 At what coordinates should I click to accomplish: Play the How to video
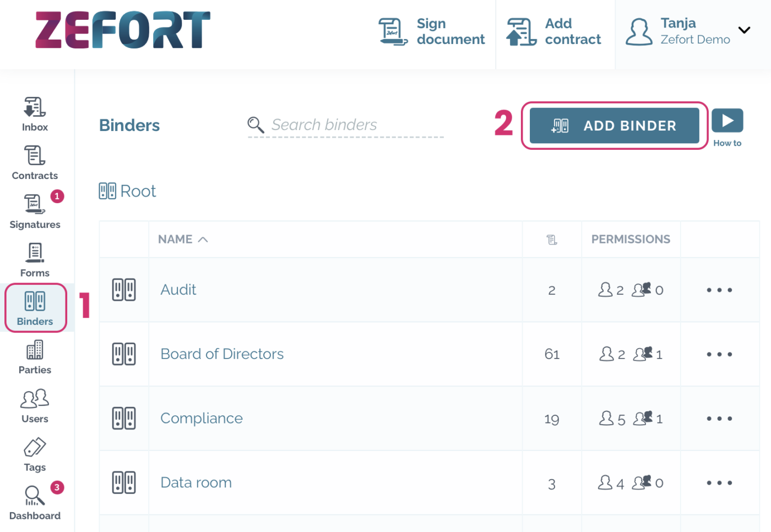727,121
